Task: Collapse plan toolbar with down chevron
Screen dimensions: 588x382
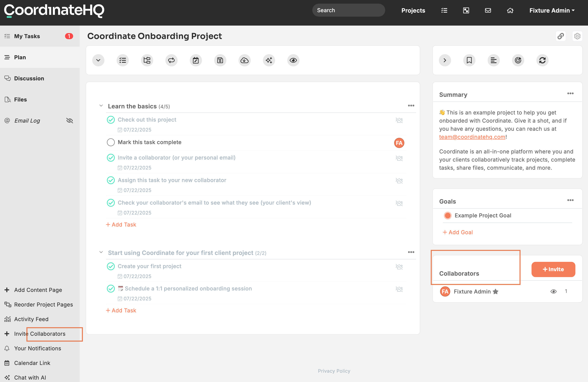Action: click(x=98, y=60)
